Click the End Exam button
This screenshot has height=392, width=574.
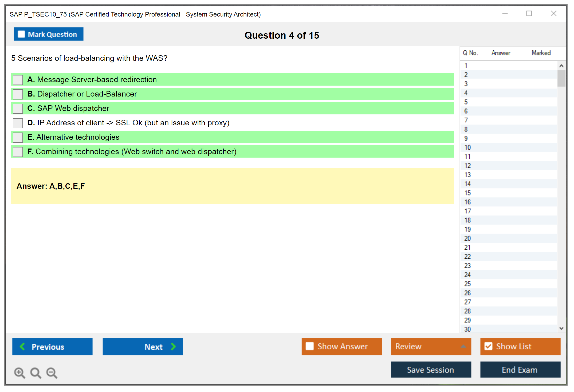pos(520,370)
